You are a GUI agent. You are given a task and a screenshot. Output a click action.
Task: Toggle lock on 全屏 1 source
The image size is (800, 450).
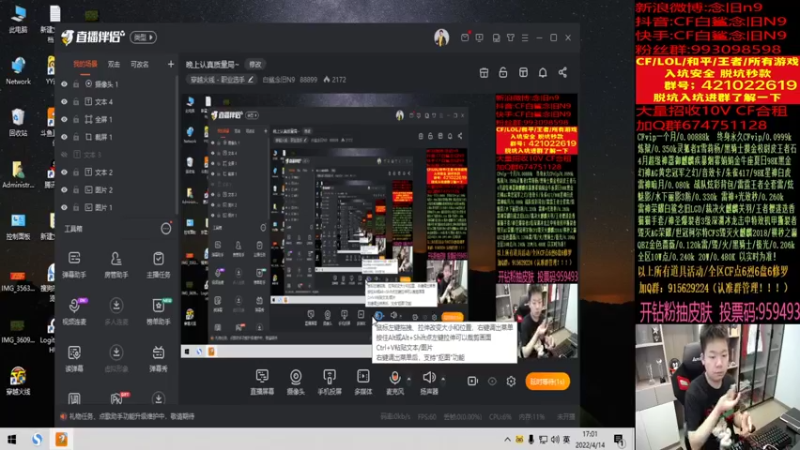76,119
